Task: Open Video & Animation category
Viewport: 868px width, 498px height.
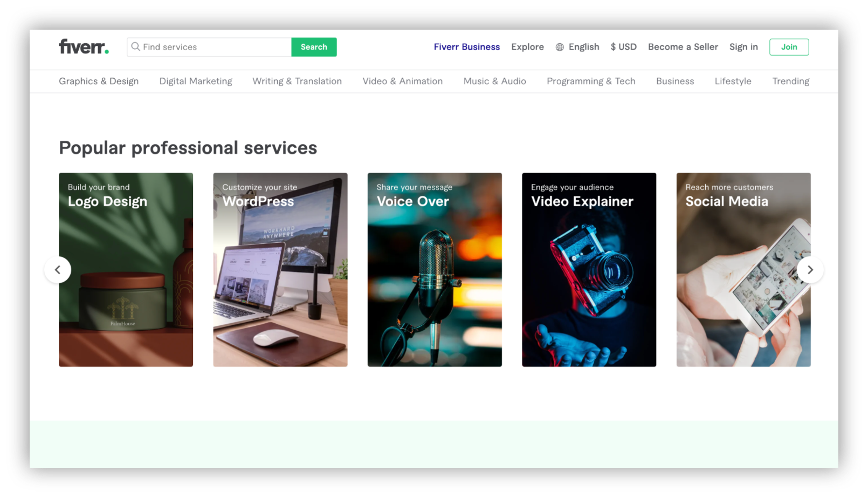Action: click(403, 81)
